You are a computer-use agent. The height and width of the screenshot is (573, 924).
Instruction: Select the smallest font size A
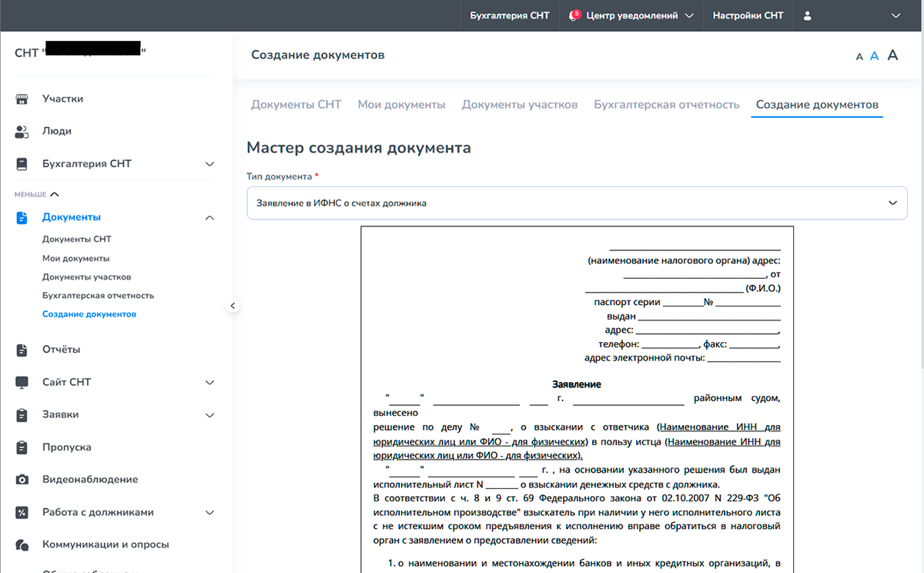click(859, 56)
